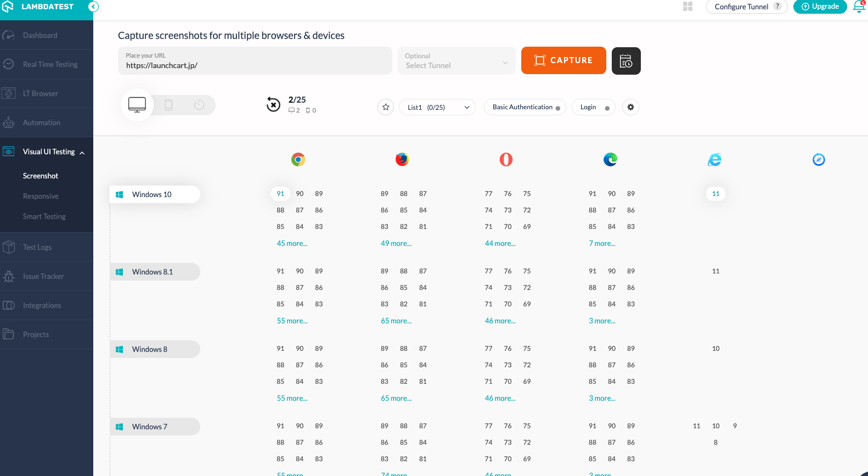This screenshot has height=476, width=868.
Task: Expand 46 more Opera on Windows 8
Action: coord(500,398)
